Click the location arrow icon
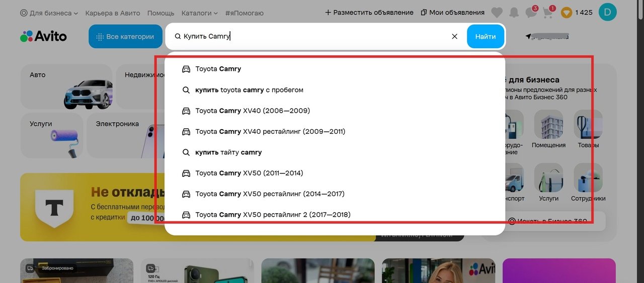644x283 pixels. (528, 36)
